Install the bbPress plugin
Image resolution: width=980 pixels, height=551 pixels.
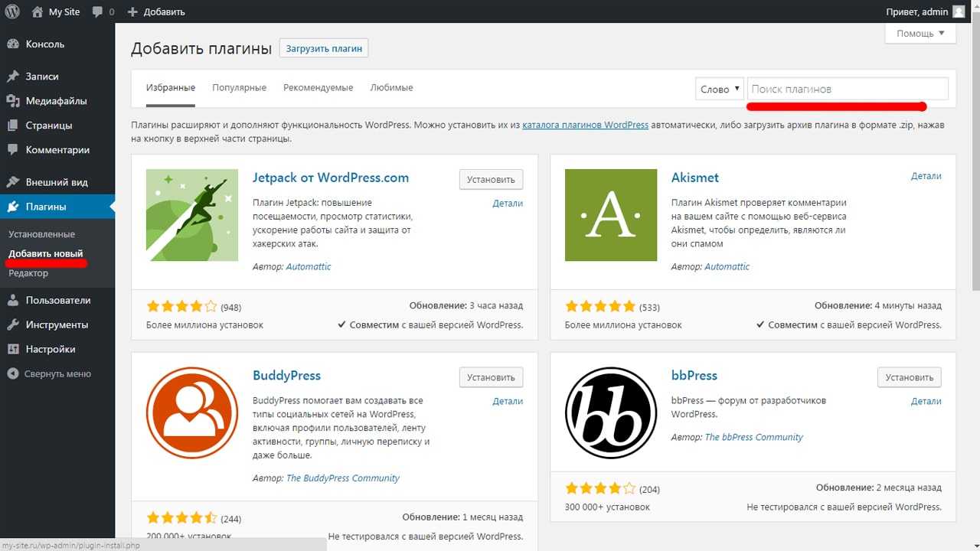pos(910,377)
